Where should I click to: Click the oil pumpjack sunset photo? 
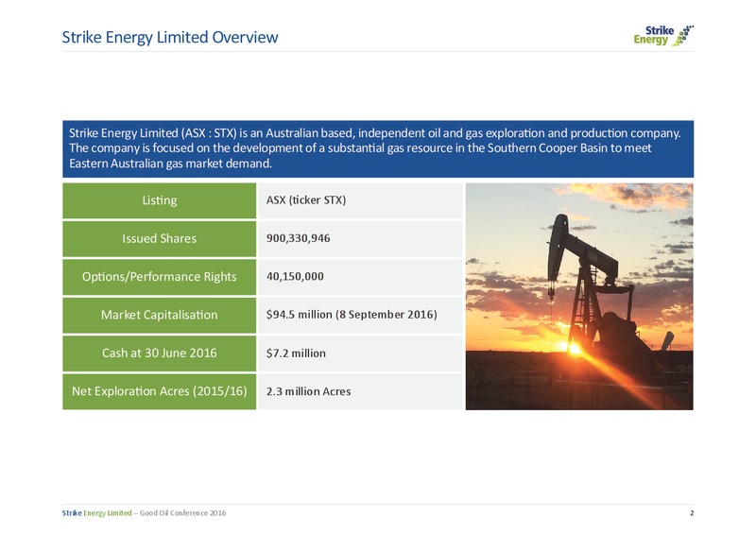(x=579, y=296)
